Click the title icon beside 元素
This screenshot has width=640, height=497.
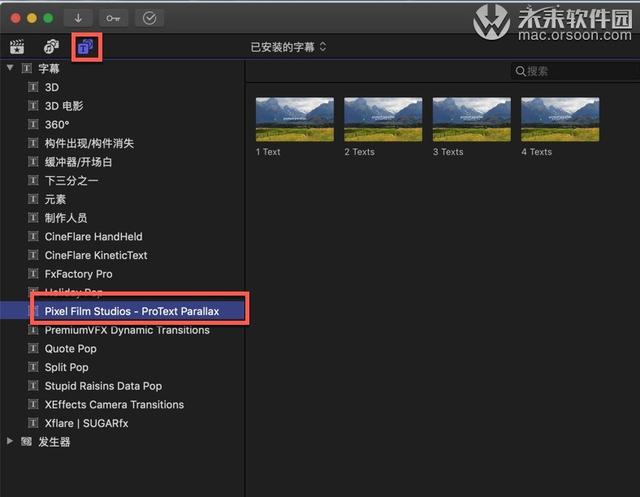coord(33,199)
